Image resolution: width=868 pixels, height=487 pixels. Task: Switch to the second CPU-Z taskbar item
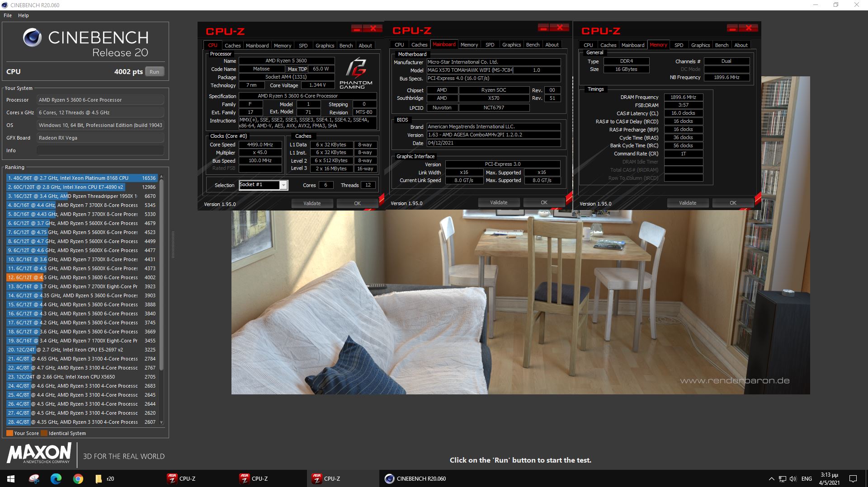[270, 478]
